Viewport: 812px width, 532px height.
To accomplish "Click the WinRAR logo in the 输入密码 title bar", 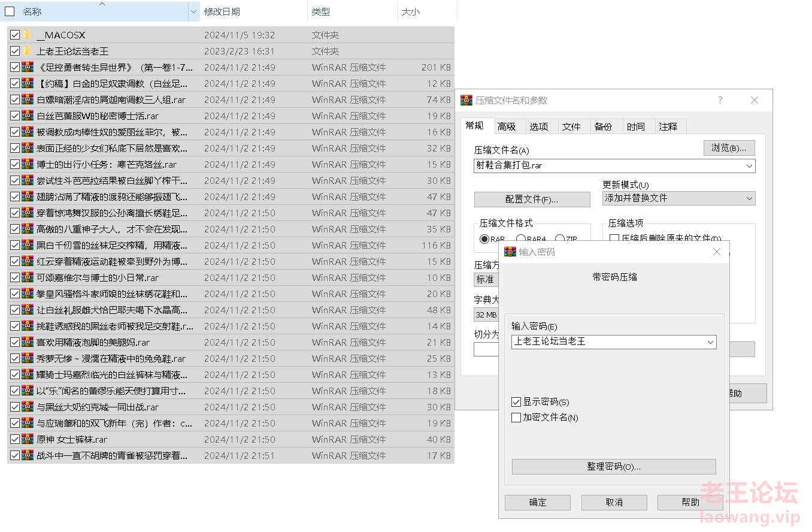I will (509, 252).
